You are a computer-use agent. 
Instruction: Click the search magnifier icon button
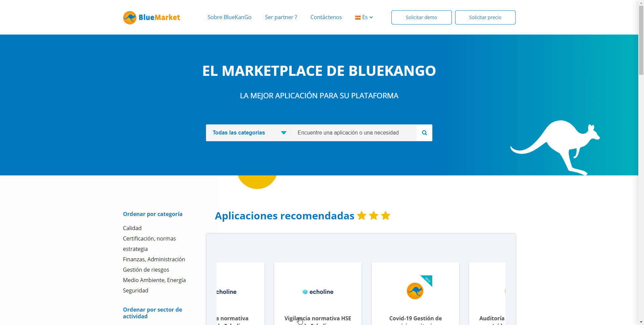424,133
